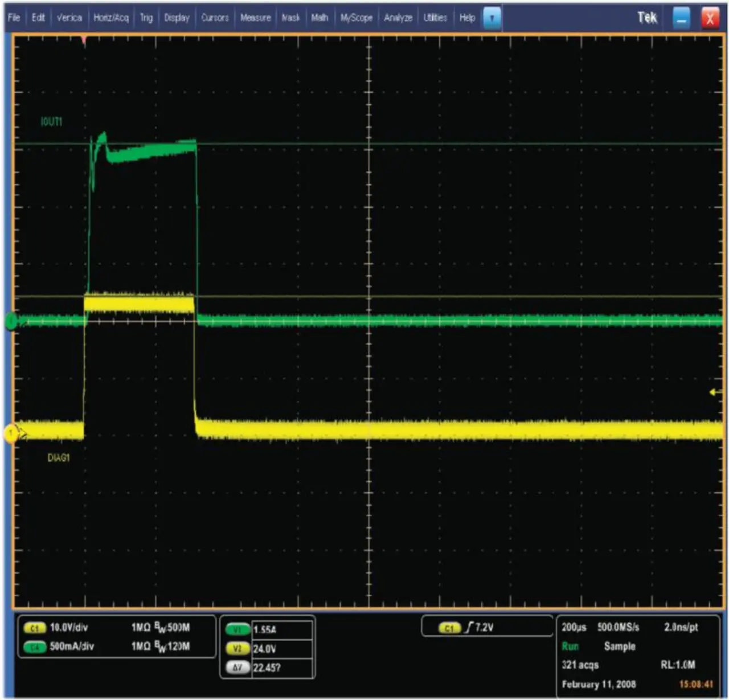729x700 pixels.
Task: Click the C1 channel badge showing 10.0V/div
Action: tap(35, 628)
